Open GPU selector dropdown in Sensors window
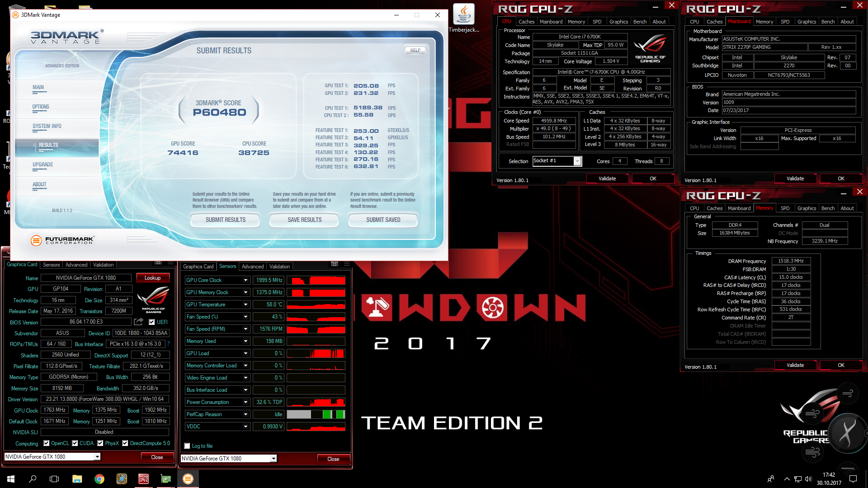This screenshot has height=488, width=868. [274, 459]
